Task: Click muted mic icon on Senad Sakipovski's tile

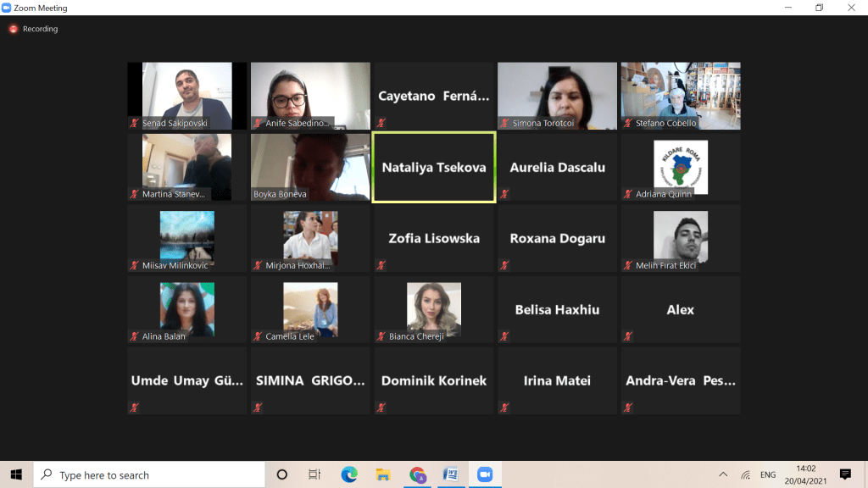Action: pyautogui.click(x=134, y=123)
